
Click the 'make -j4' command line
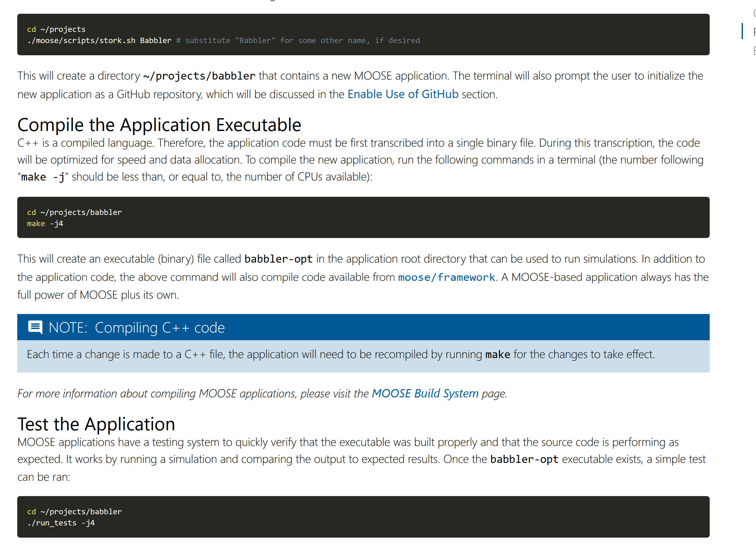pos(45,224)
